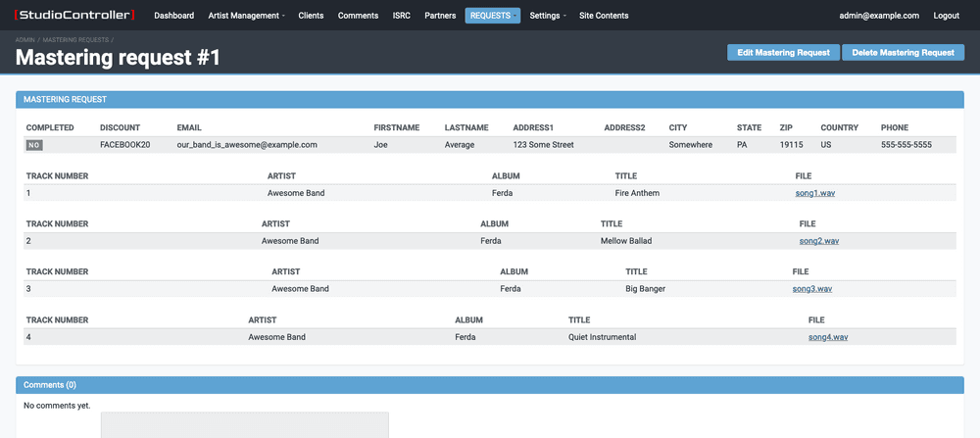
Task: Open the Comments menu item
Action: (358, 16)
